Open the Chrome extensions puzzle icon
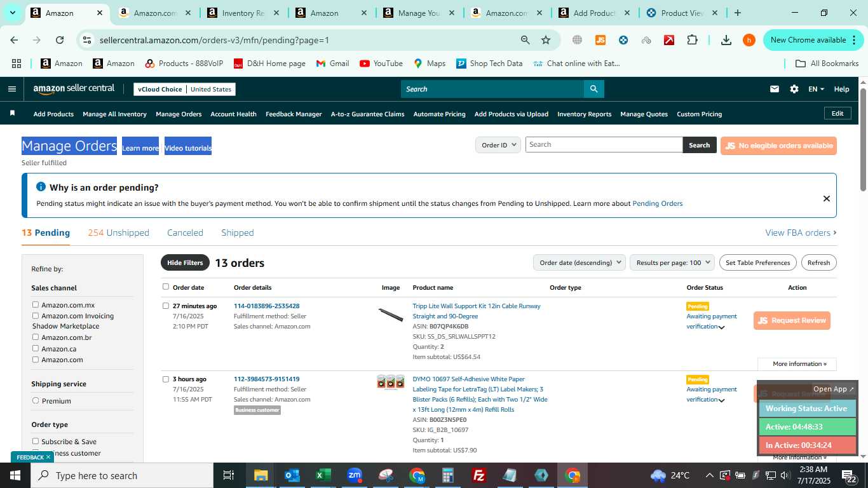 692,40
